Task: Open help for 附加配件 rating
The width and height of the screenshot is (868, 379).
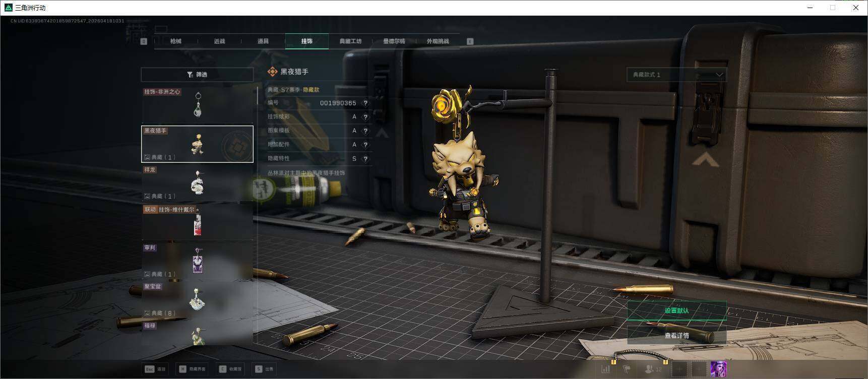Action: pyautogui.click(x=365, y=145)
